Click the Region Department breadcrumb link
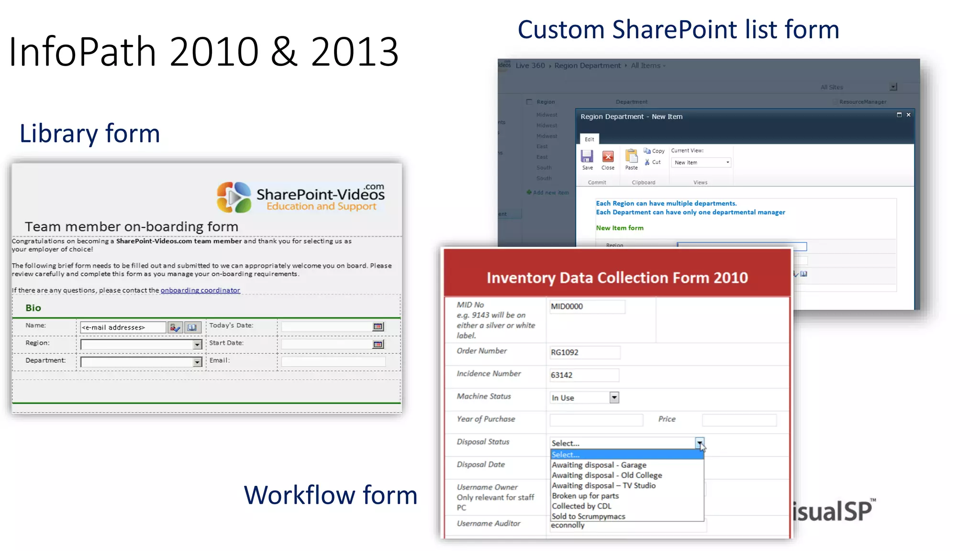980x551 pixels. (588, 66)
